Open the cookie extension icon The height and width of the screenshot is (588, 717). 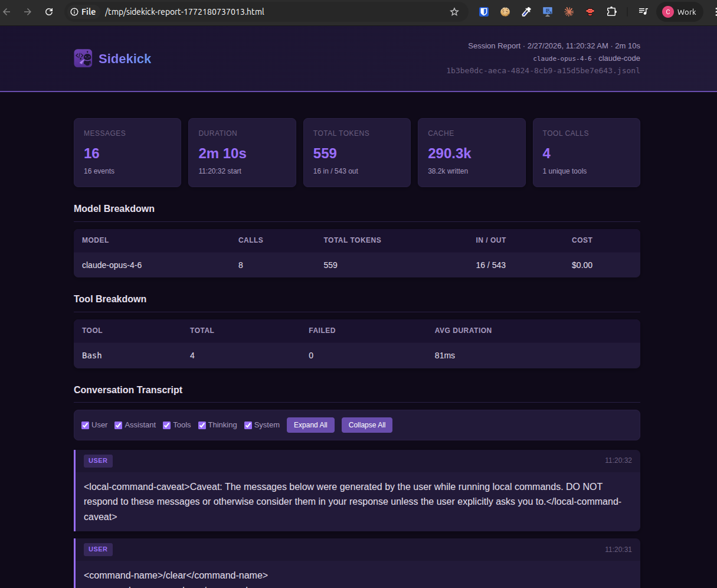coord(505,12)
